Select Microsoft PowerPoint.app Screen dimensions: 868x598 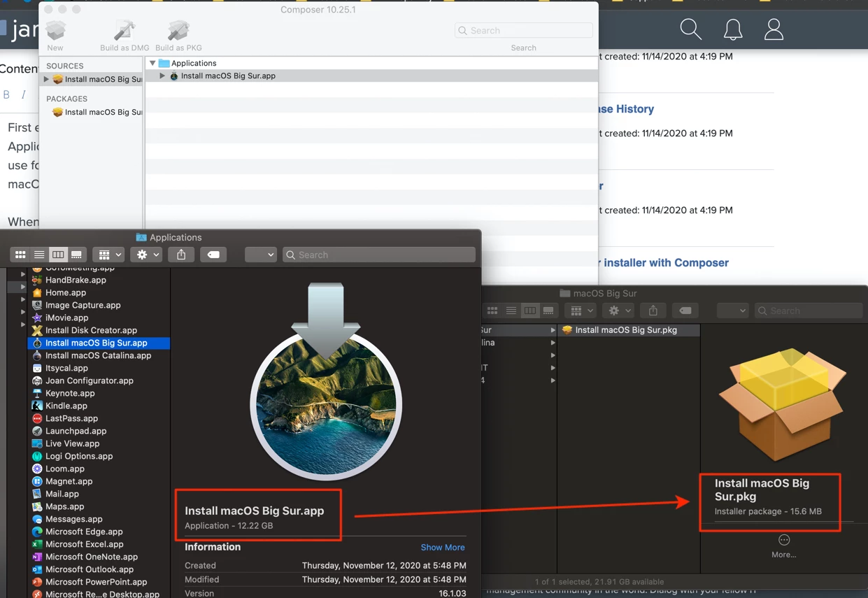click(99, 582)
